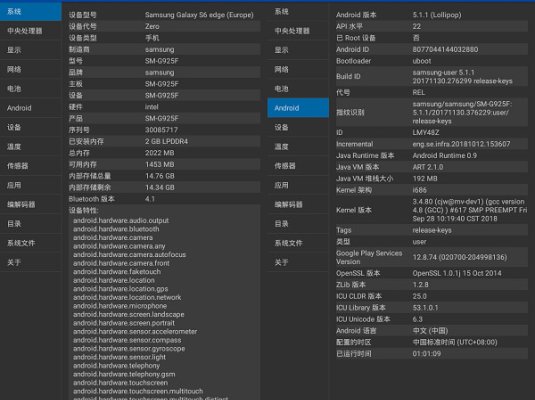This screenshot has width=535, height=400.
Task: Select android.hardware.faketouch entry
Action: [x=117, y=272]
